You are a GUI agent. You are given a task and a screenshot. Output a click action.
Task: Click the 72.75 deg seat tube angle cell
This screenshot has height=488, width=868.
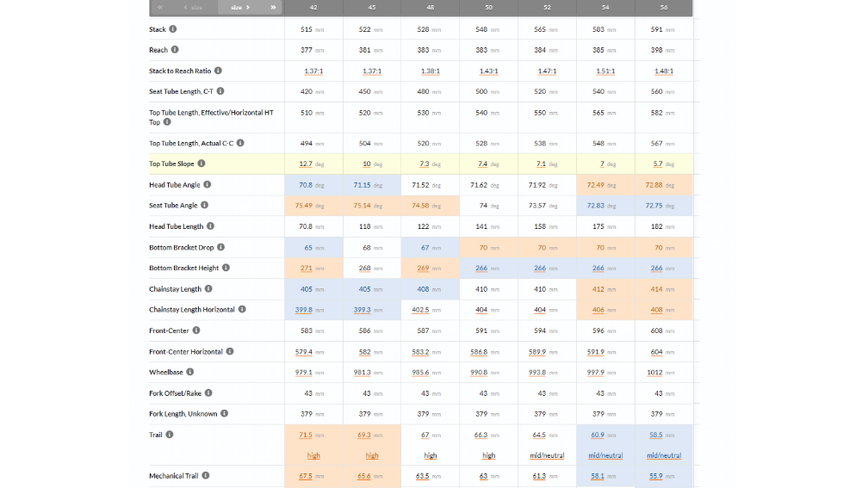664,205
